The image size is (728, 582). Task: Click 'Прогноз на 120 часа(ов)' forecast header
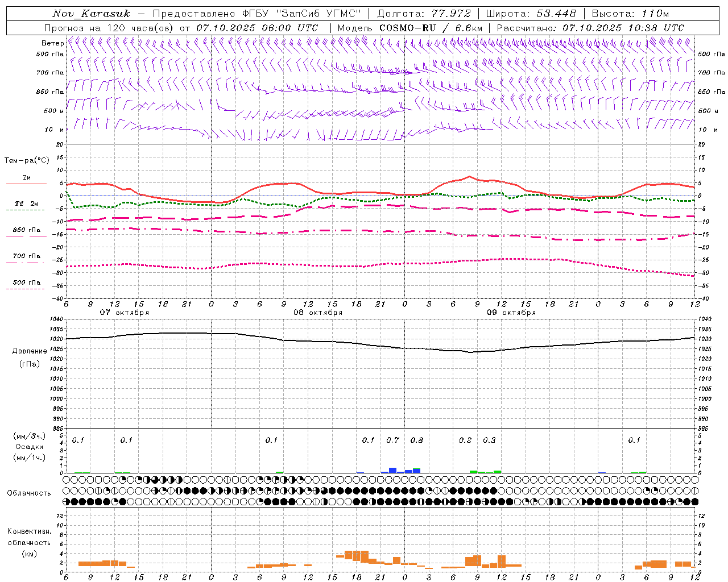coord(110,28)
